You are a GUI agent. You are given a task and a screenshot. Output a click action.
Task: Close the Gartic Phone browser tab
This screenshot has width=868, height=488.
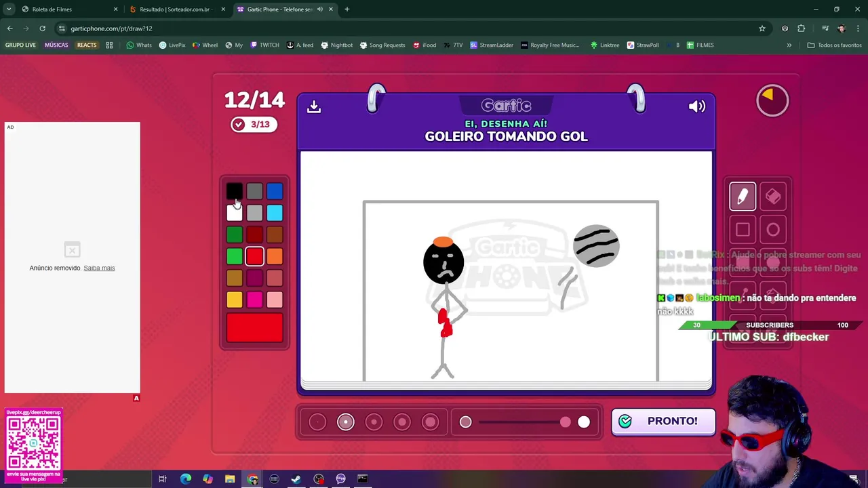330,9
